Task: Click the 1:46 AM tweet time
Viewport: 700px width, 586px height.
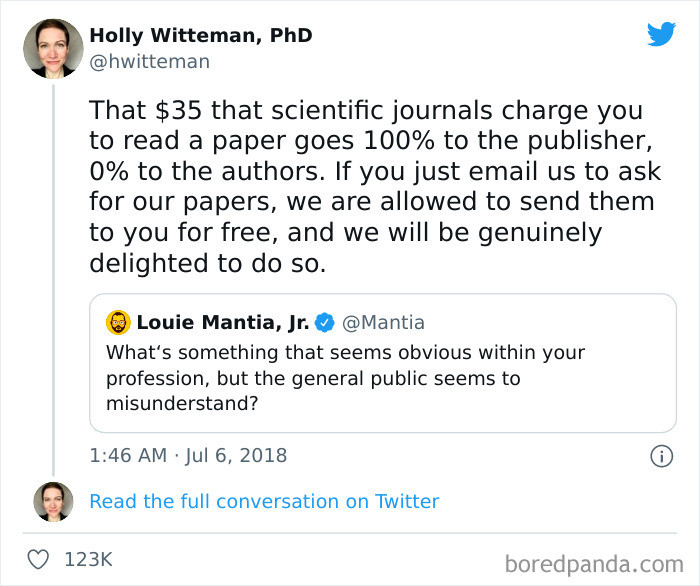Action: pyautogui.click(x=128, y=456)
